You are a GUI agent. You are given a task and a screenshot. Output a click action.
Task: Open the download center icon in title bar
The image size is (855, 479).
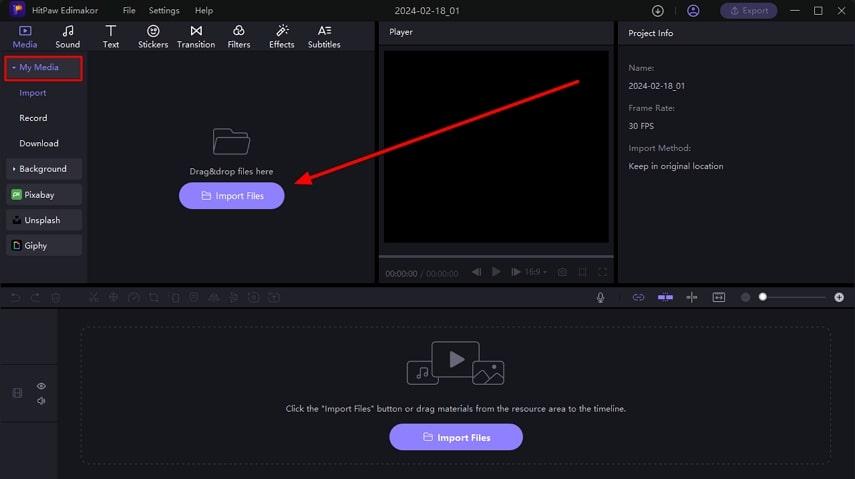point(658,10)
